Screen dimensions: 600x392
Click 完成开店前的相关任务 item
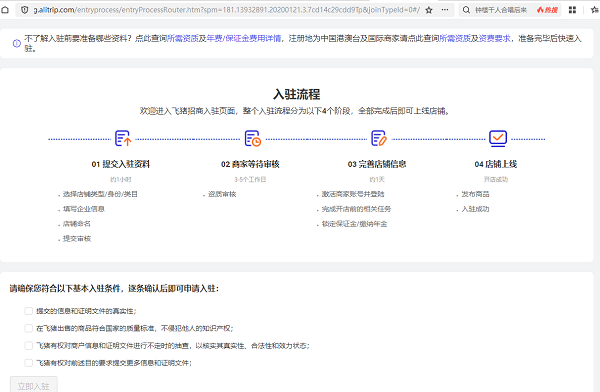point(356,209)
